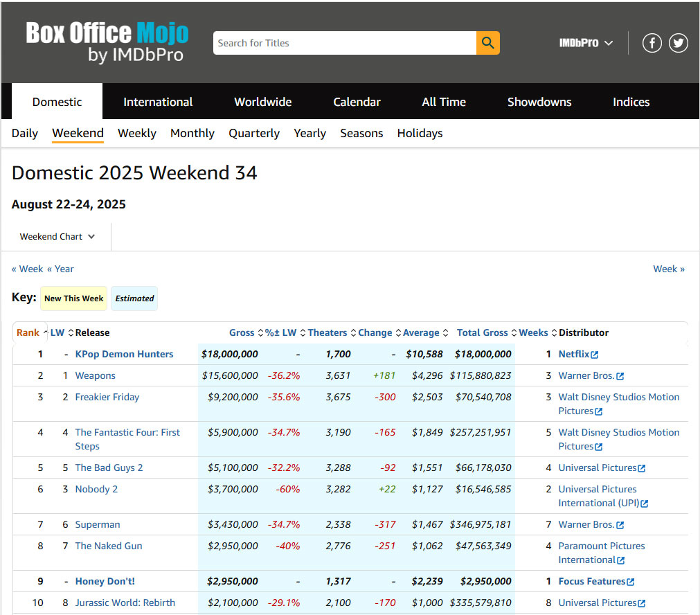Screen dimensions: 700x615
Task: Sort table by Gross column header
Action: tap(241, 332)
